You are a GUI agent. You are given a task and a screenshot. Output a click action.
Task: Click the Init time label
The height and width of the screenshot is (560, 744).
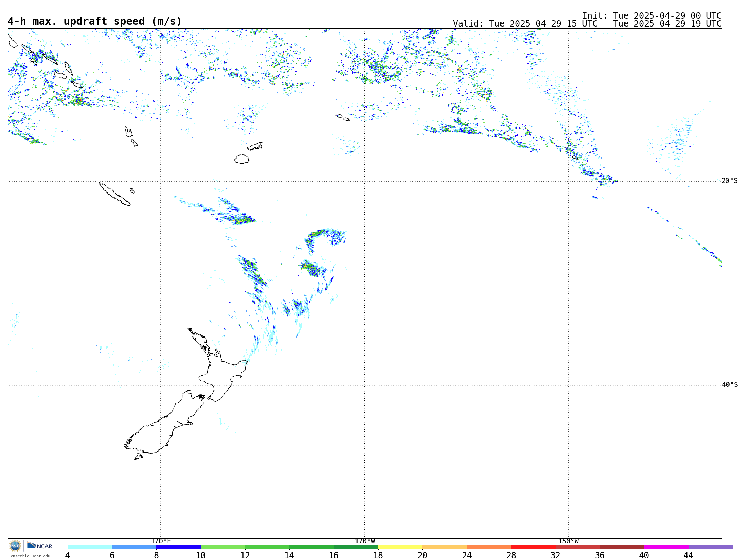point(652,16)
